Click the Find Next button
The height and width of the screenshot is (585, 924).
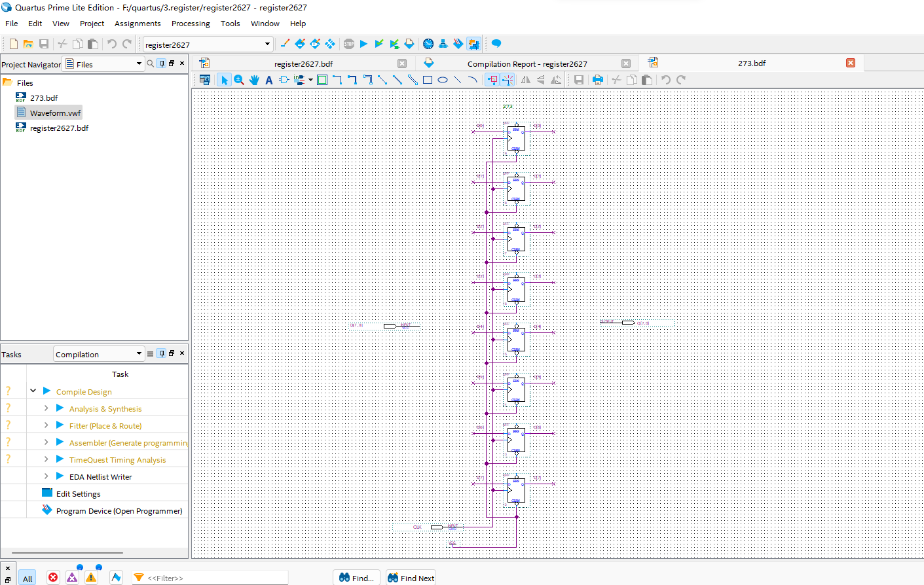[x=411, y=578]
